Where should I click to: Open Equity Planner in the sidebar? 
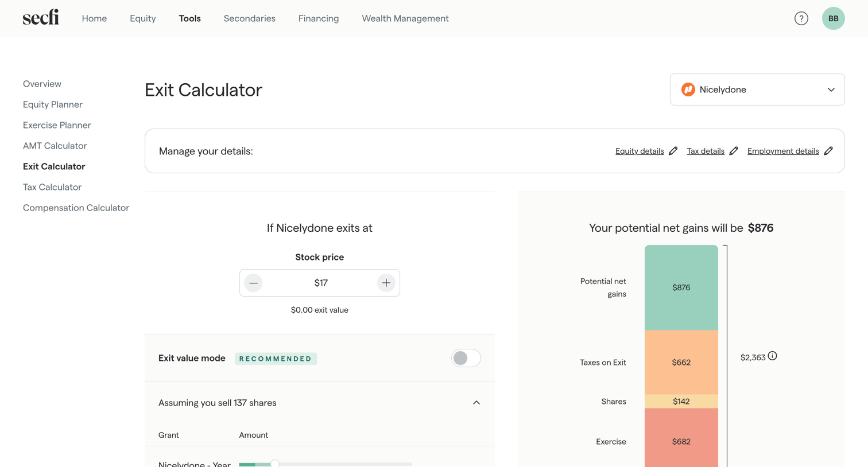tap(53, 104)
